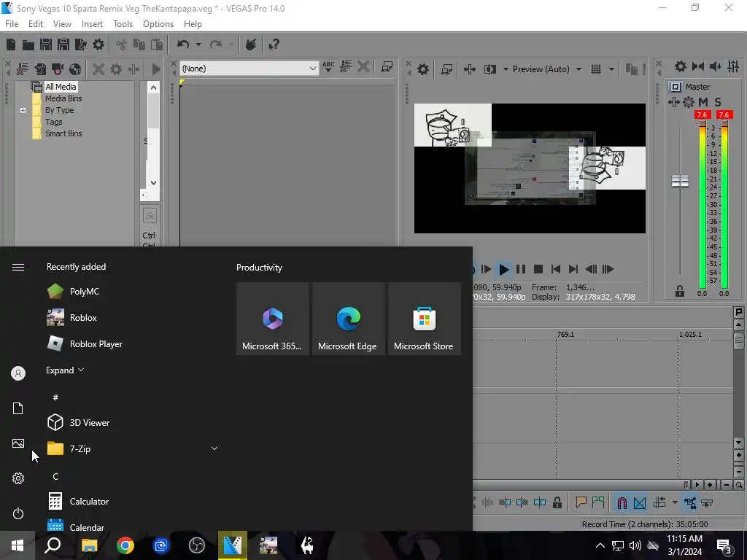747x560 pixels.
Task: Click Downmix Output icon in Master Bus
Action: pyautogui.click(x=698, y=66)
